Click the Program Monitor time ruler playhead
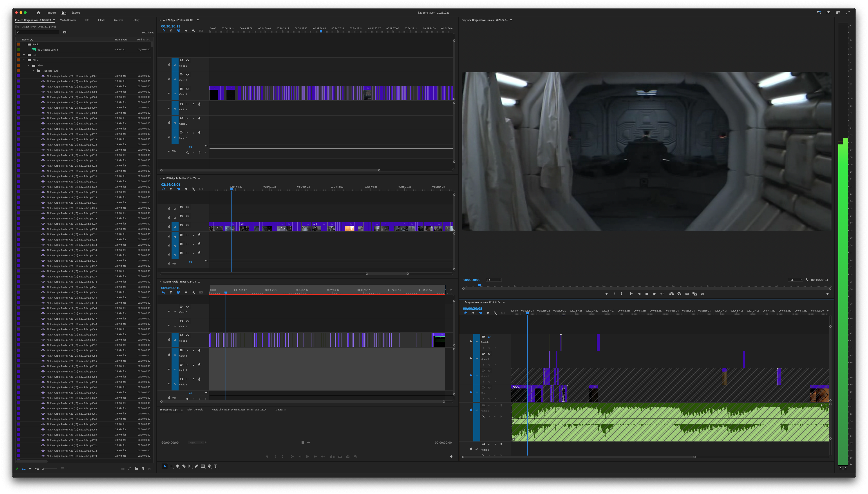The height and width of the screenshot is (494, 868). [x=480, y=286]
